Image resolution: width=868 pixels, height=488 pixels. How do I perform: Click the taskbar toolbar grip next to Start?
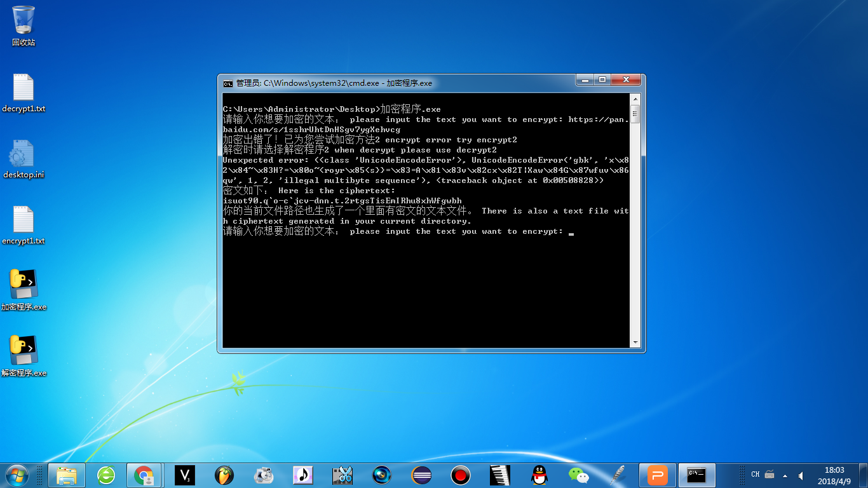pyautogui.click(x=39, y=475)
